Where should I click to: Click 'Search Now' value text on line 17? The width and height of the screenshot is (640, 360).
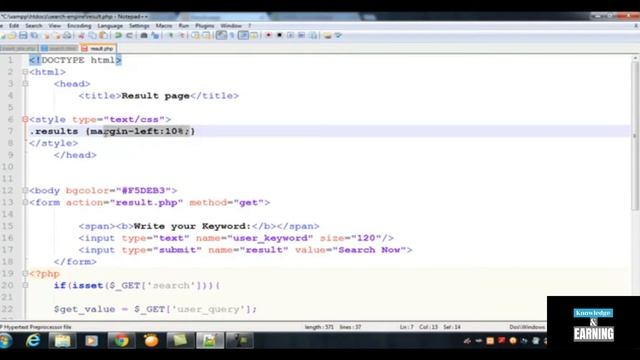(x=369, y=250)
